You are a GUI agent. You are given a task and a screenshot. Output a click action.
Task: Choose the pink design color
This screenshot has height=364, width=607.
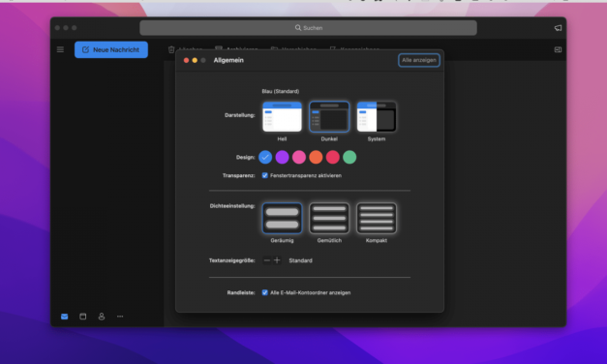[299, 157]
